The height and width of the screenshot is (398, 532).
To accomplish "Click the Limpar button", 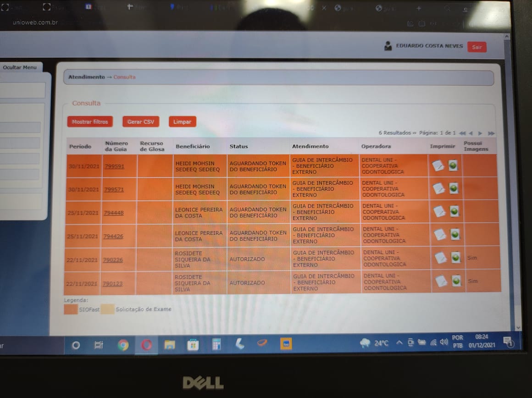I will 182,122.
